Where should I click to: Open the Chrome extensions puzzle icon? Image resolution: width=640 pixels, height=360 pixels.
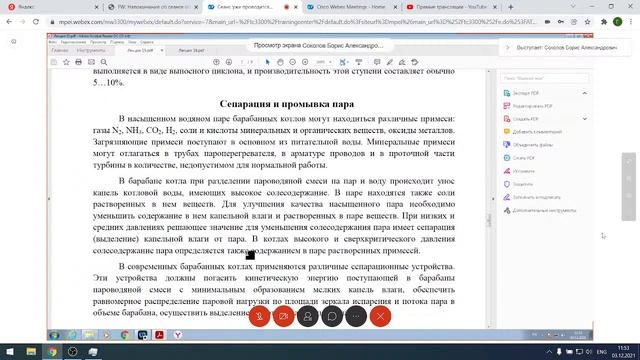(x=604, y=22)
